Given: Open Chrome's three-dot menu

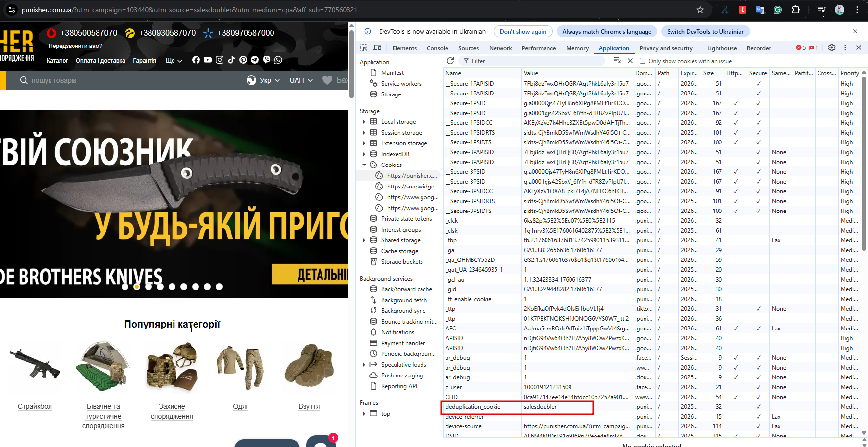Looking at the screenshot, I should click(857, 10).
